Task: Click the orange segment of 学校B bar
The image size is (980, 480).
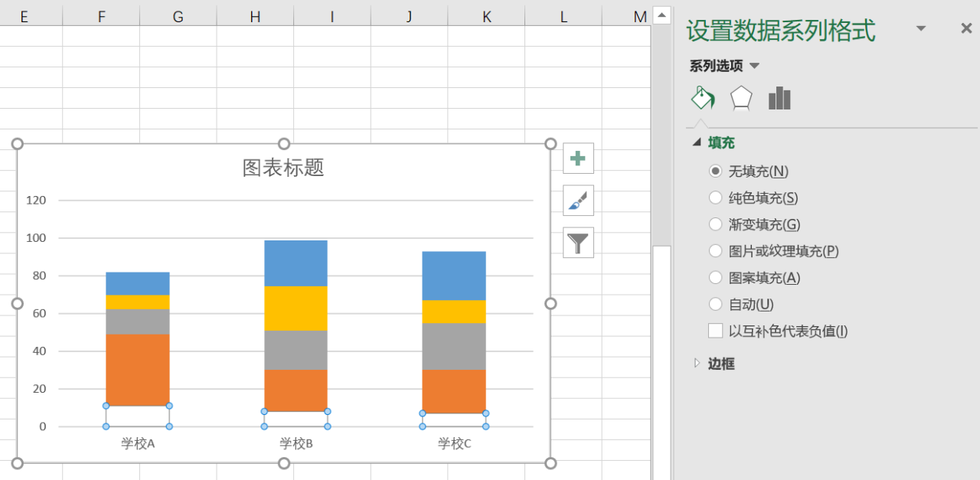Action: click(296, 390)
